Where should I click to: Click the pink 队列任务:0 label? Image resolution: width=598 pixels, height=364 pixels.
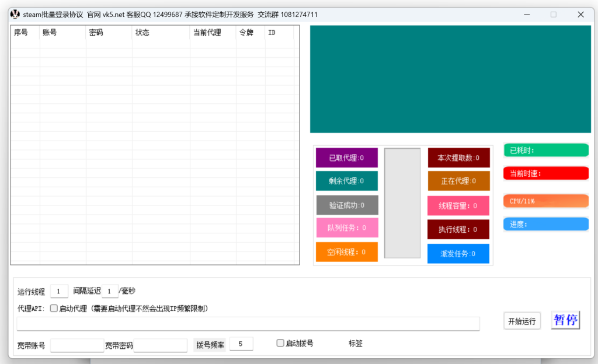[347, 228]
